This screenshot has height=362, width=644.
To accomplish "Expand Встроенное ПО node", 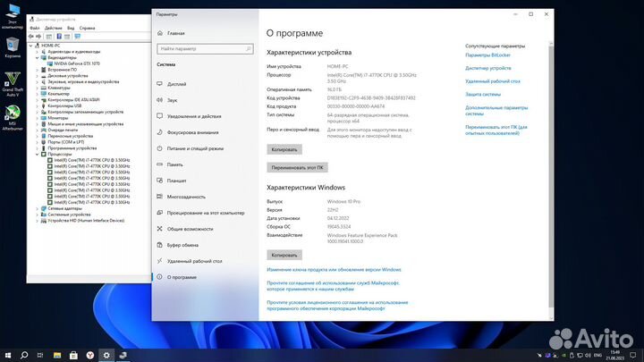I will coord(37,70).
